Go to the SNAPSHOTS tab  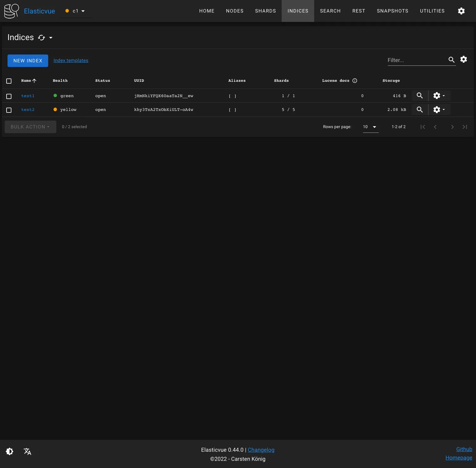[392, 11]
